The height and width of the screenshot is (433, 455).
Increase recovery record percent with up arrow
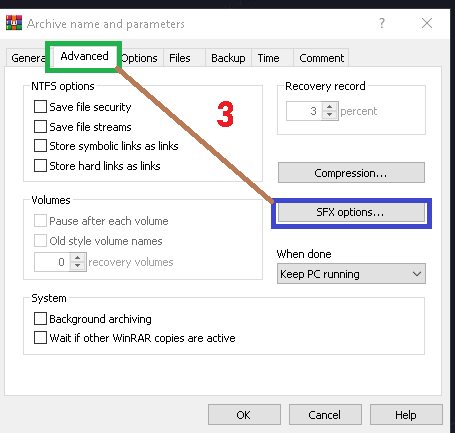[330, 107]
